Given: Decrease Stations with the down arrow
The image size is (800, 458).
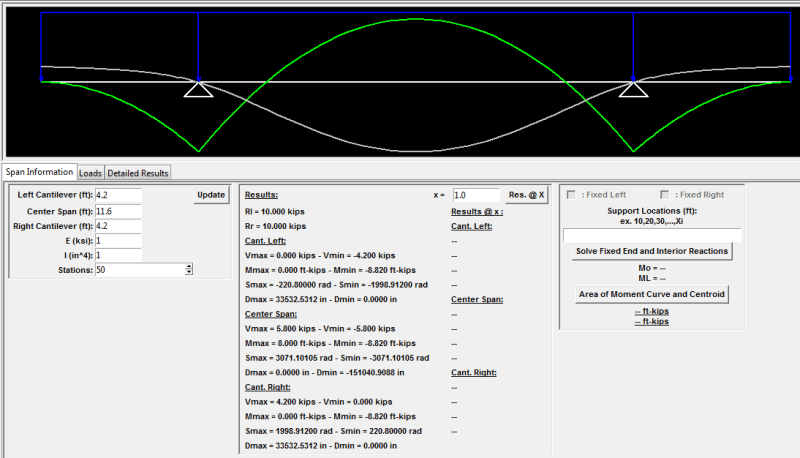Looking at the screenshot, I should tap(189, 273).
